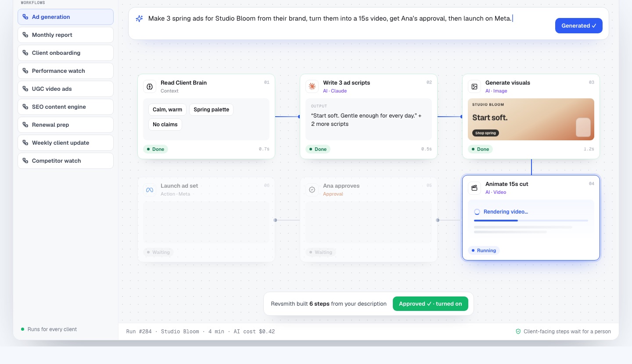Click the workflow icon beside Monthly report
This screenshot has height=364, width=632.
pos(25,35)
